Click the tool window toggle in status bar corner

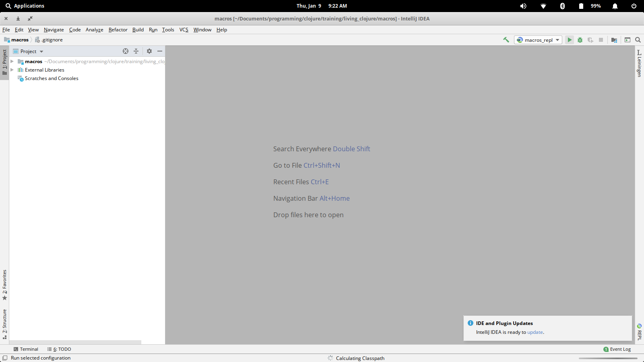tap(5, 358)
